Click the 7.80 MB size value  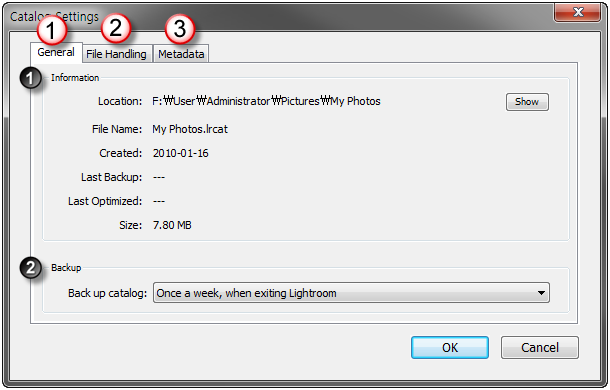(x=172, y=225)
